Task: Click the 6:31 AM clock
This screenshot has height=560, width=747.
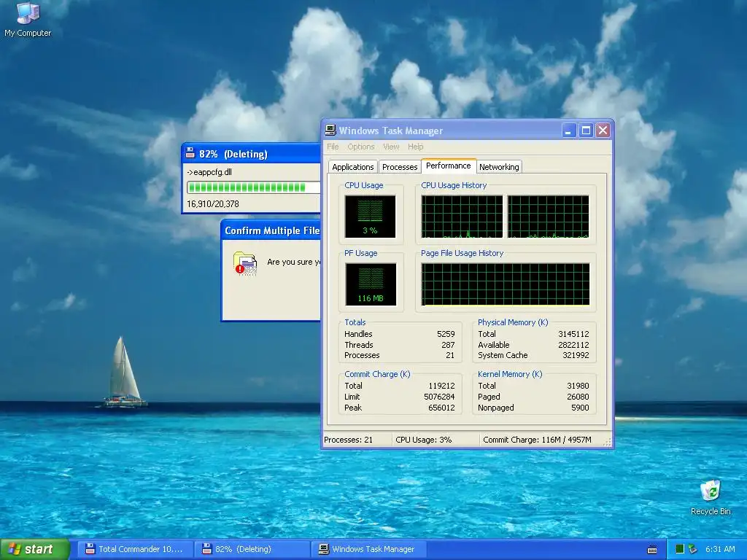Action: (x=720, y=549)
